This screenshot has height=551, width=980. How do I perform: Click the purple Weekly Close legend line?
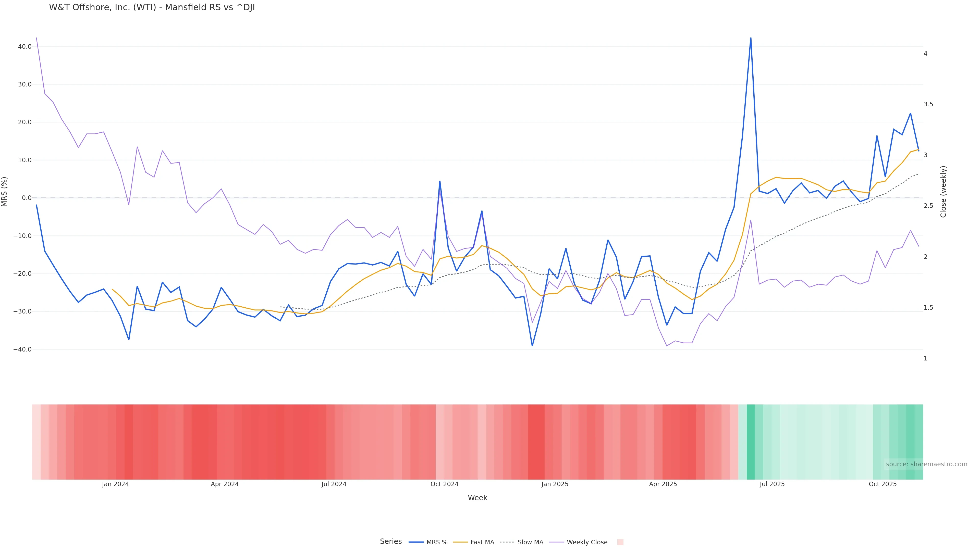[x=557, y=542]
